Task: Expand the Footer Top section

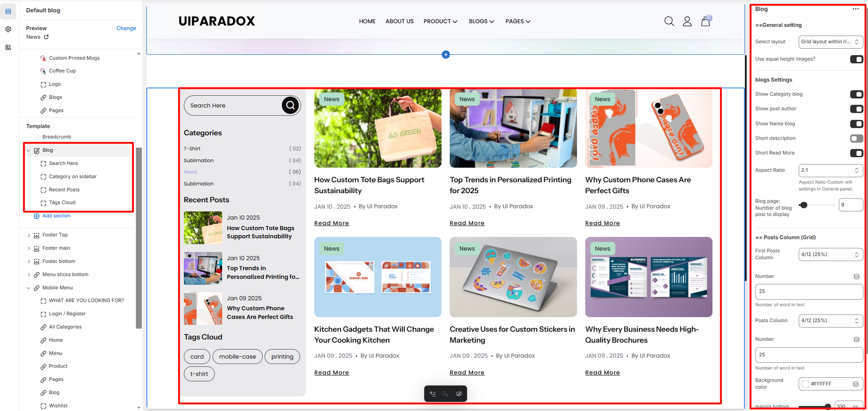Action: (29, 235)
